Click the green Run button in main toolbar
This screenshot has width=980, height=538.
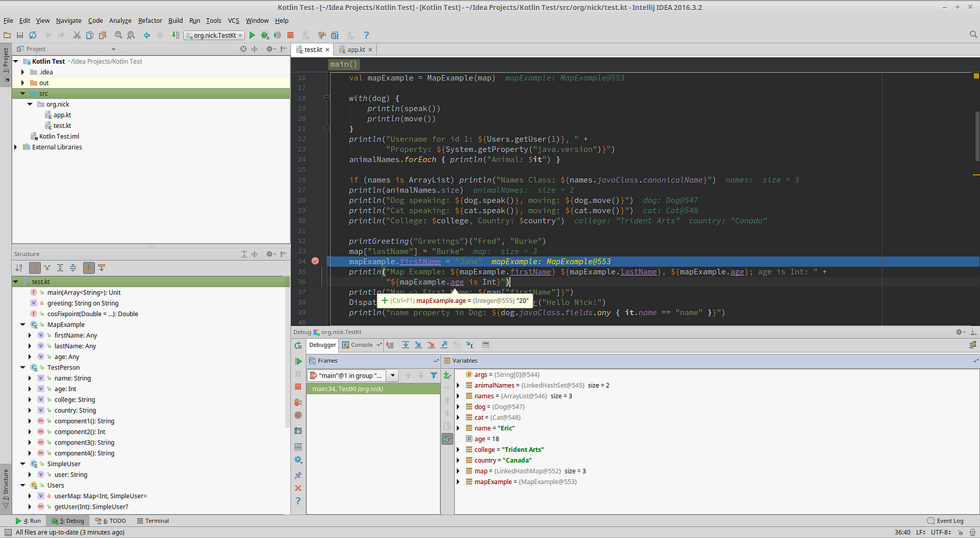253,35
